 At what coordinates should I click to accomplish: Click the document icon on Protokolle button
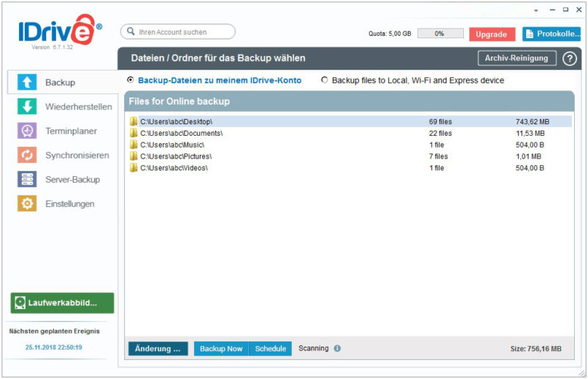point(529,34)
